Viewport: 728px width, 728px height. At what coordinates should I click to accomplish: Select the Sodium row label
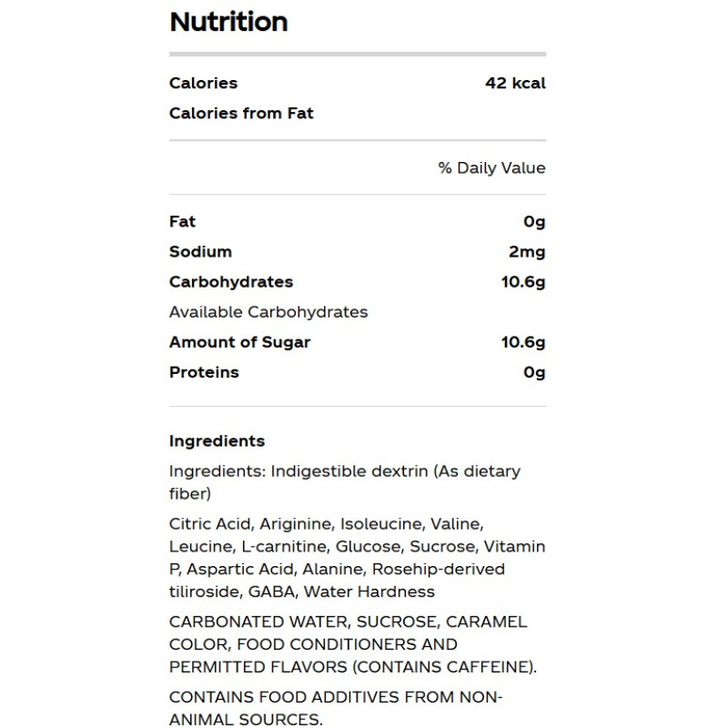[200, 251]
